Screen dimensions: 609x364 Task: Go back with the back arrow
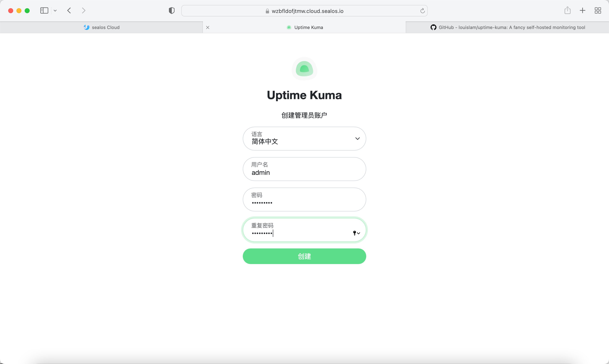69,10
